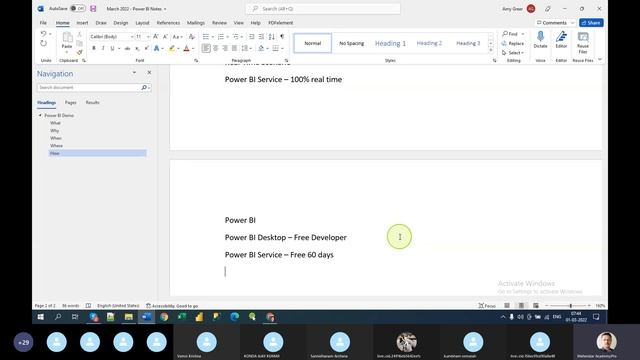Close the Navigation pane
Image resolution: width=640 pixels, height=360 pixels.
click(149, 73)
